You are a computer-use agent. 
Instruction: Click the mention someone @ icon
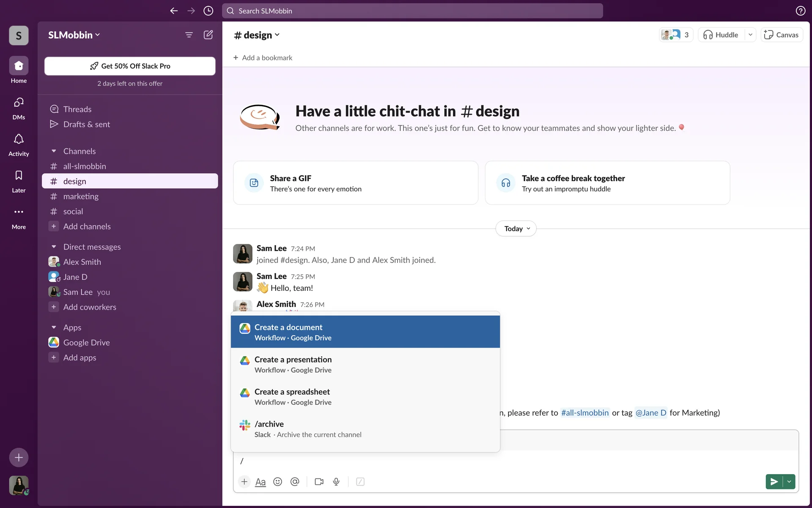[295, 482]
